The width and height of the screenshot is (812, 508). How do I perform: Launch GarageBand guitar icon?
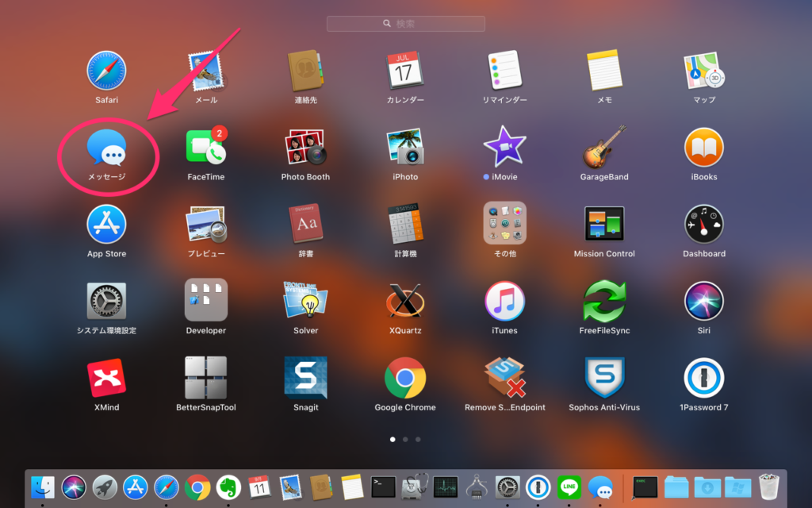604,148
